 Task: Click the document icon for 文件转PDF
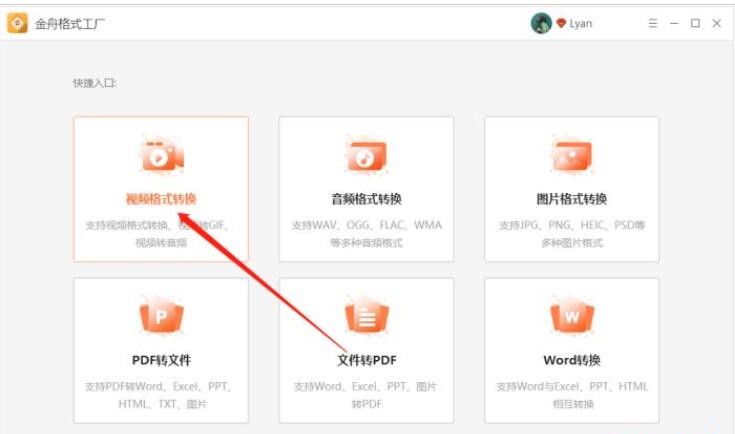[x=366, y=318]
